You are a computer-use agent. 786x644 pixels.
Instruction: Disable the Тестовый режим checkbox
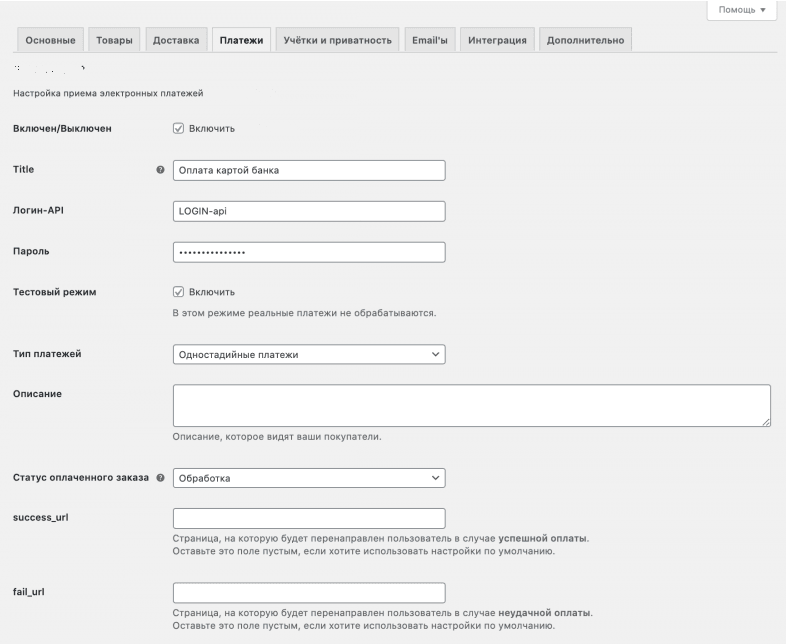[179, 292]
